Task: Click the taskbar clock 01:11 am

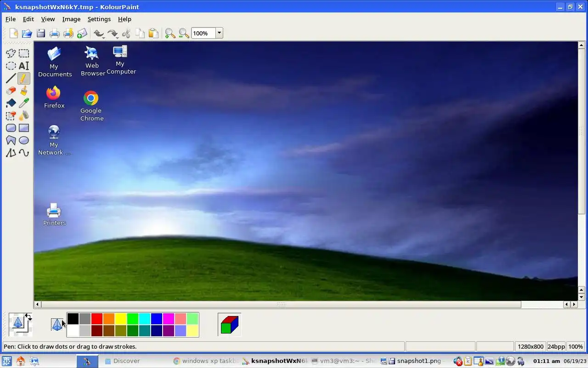Action: coord(547,361)
